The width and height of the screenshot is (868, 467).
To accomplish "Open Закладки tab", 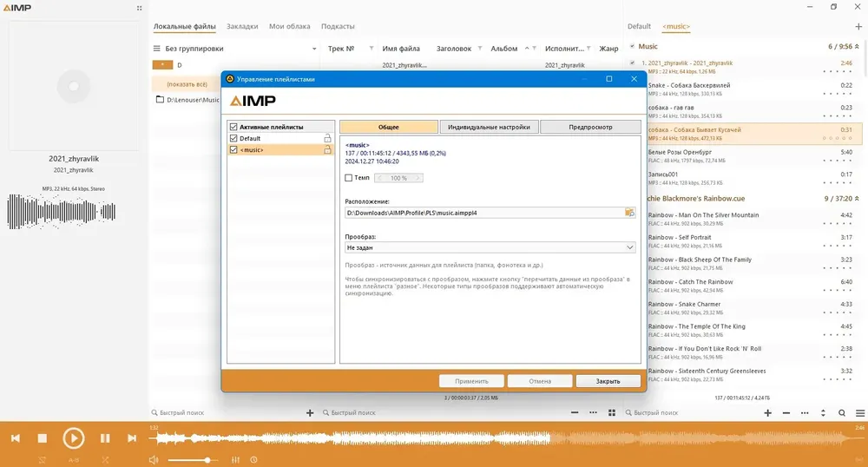I will click(x=242, y=27).
